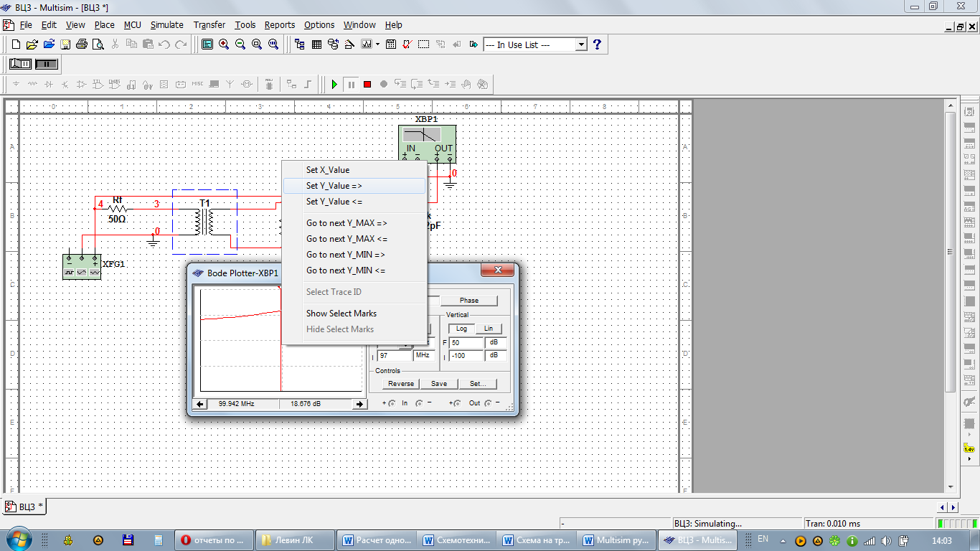The width and height of the screenshot is (980, 551).
Task: Open Set... settings in Bode Plotter
Action: coord(478,384)
